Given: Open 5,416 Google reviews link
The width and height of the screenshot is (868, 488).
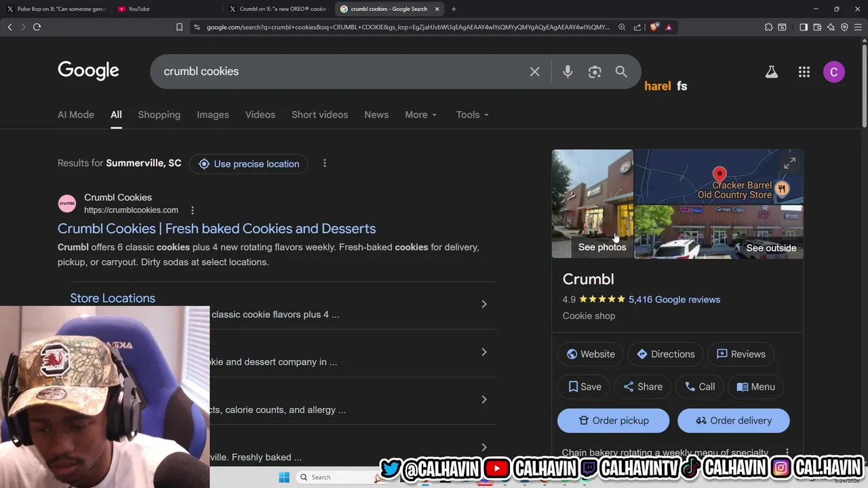Looking at the screenshot, I should pyautogui.click(x=674, y=300).
